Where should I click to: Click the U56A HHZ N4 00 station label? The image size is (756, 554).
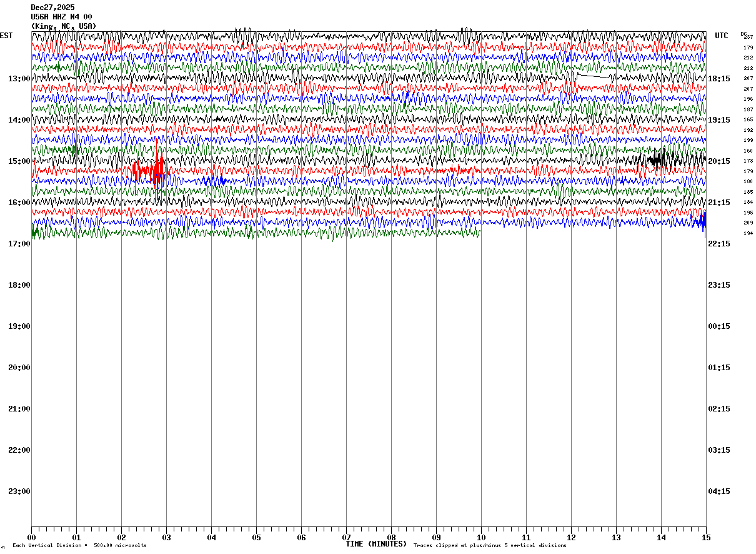(x=61, y=17)
